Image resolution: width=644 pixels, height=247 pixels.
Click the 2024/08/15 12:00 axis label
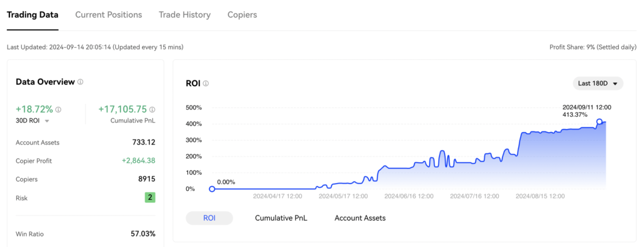click(x=540, y=196)
